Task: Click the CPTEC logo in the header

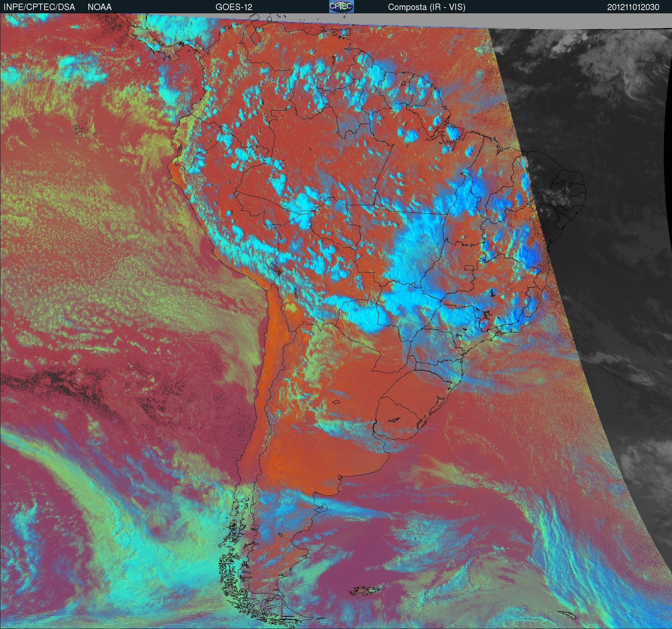Action: point(341,7)
